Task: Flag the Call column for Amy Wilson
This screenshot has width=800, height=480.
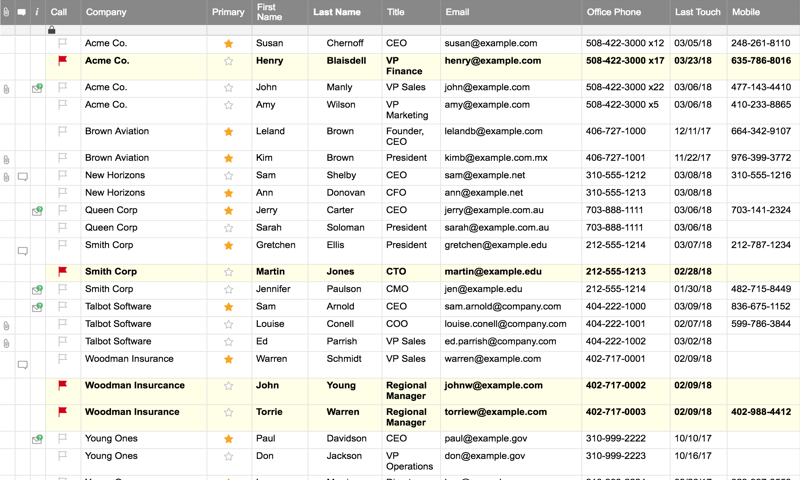Action: pyautogui.click(x=63, y=105)
